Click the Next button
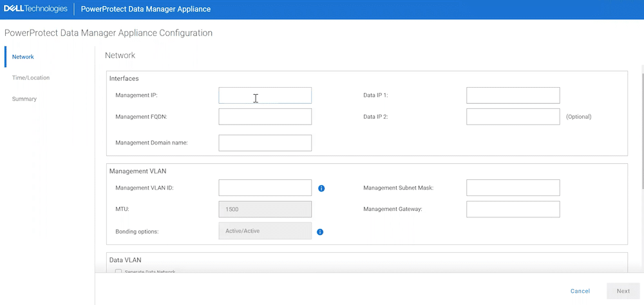The image size is (644, 305). [x=623, y=291]
